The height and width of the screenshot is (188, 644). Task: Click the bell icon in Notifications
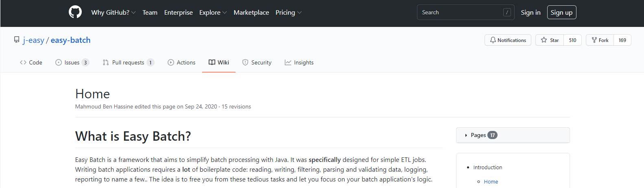(493, 40)
